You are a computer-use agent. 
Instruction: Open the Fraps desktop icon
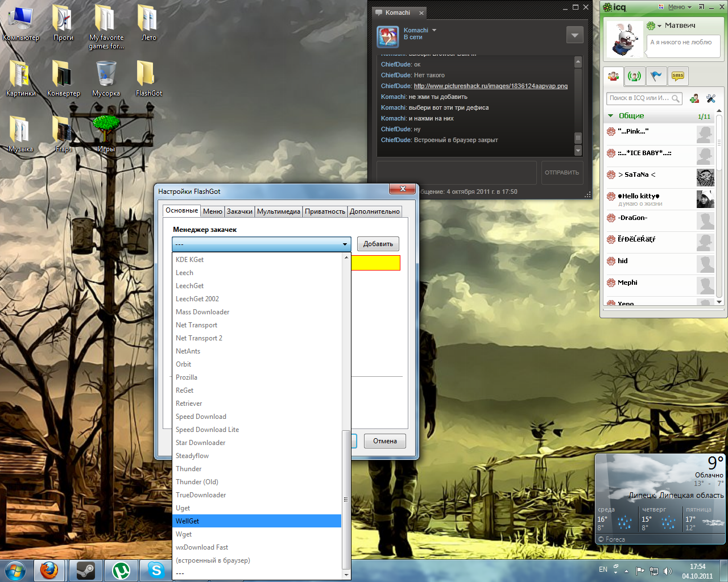coord(63,135)
